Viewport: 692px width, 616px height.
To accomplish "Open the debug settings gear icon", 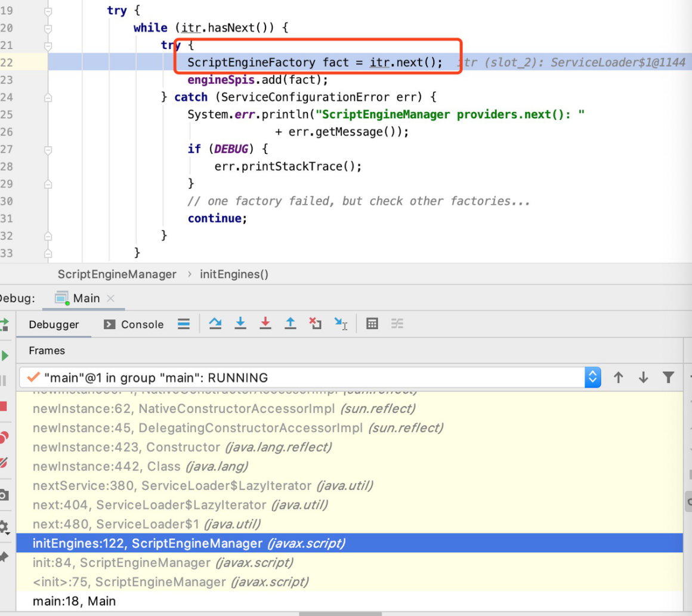I will pos(4,526).
